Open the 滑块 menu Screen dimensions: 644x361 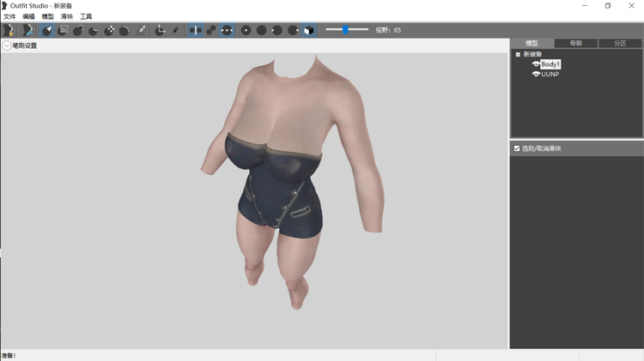coord(66,16)
